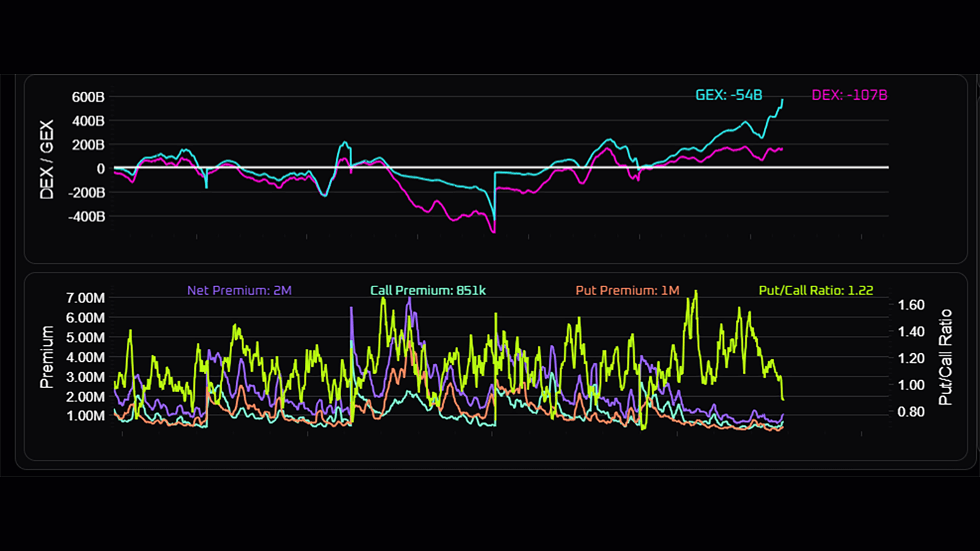980x551 pixels.
Task: Click the Put Premium: 1M legend label
Action: click(627, 290)
